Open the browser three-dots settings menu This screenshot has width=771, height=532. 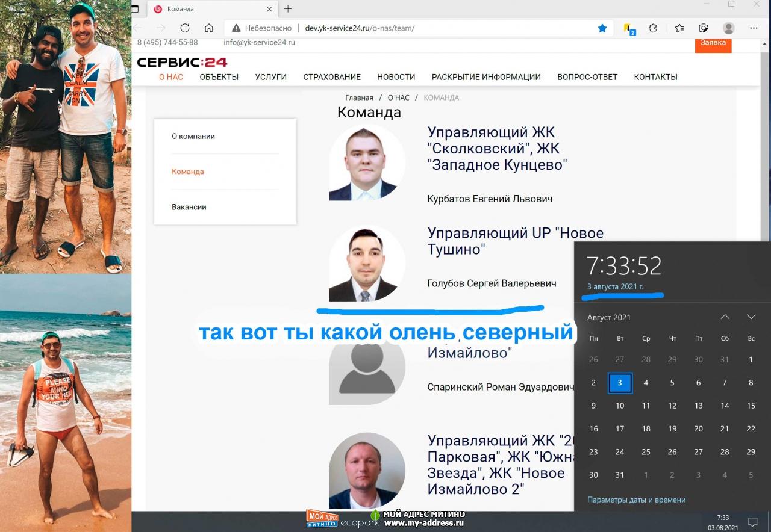754,28
